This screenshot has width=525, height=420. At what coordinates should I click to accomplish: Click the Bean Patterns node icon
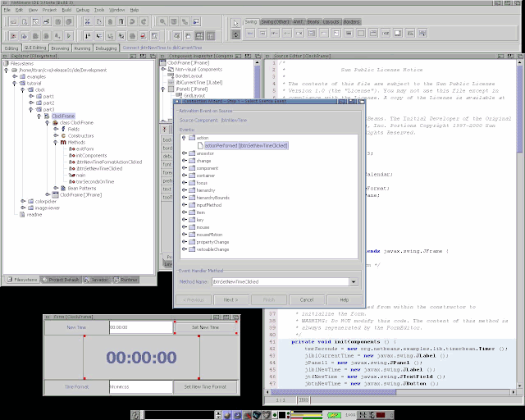point(64,188)
